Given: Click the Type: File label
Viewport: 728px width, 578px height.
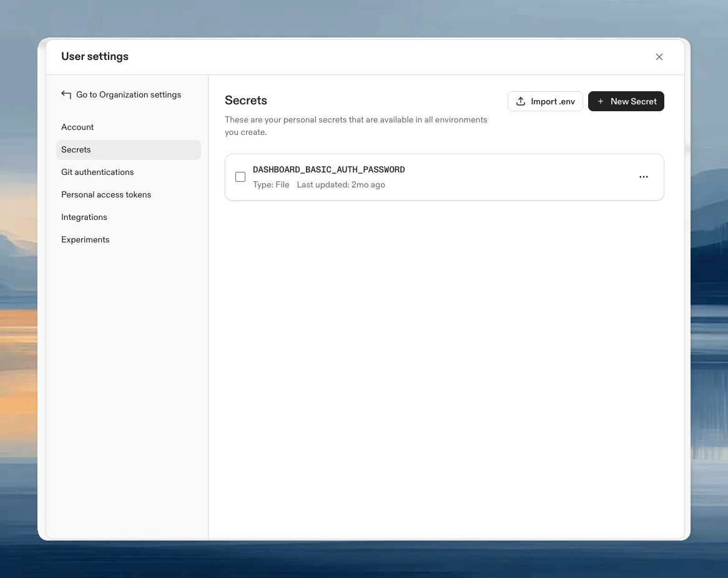Looking at the screenshot, I should 271,184.
